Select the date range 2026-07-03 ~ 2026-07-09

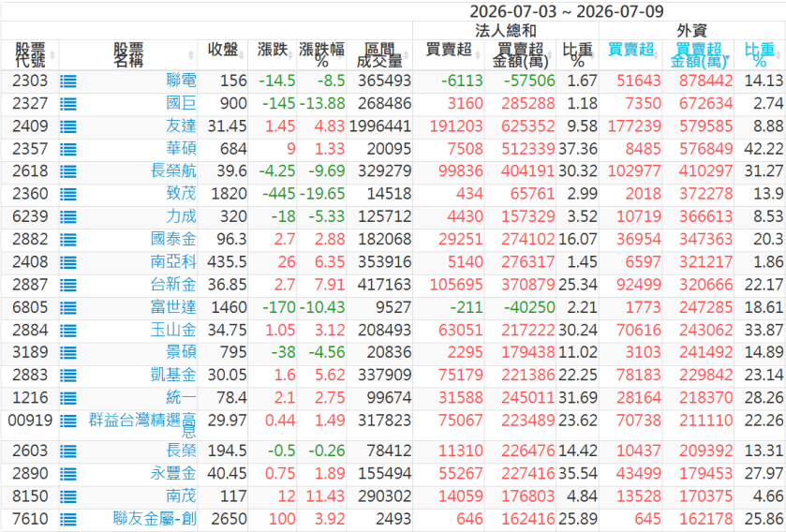tap(567, 11)
